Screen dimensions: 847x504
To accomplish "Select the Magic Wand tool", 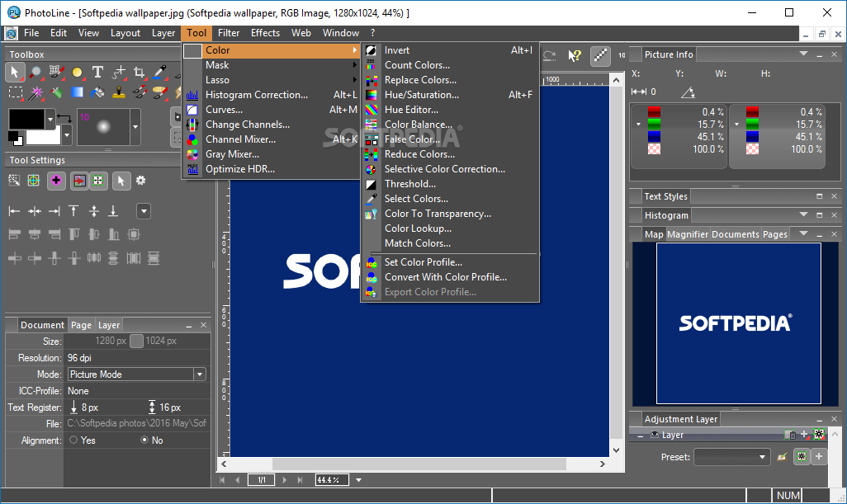I will pyautogui.click(x=35, y=93).
